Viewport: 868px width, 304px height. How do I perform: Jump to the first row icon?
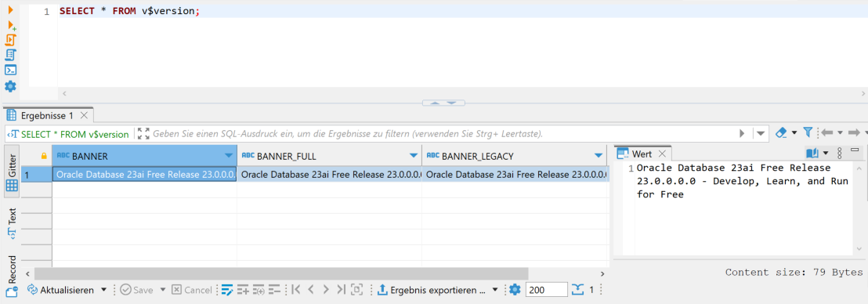[295, 290]
